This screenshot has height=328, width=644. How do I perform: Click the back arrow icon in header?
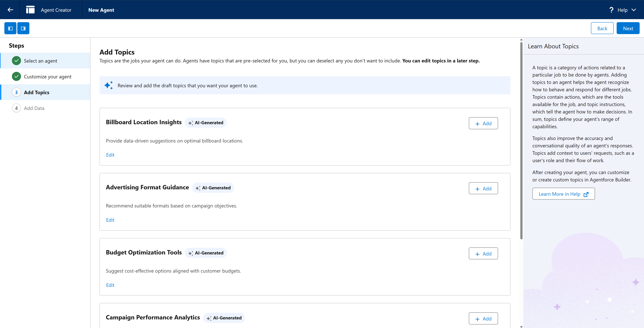click(10, 10)
